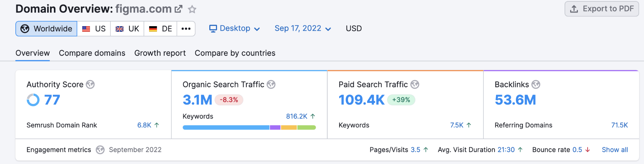This screenshot has width=644, height=164.
Task: Switch database to DE
Action: click(x=161, y=29)
